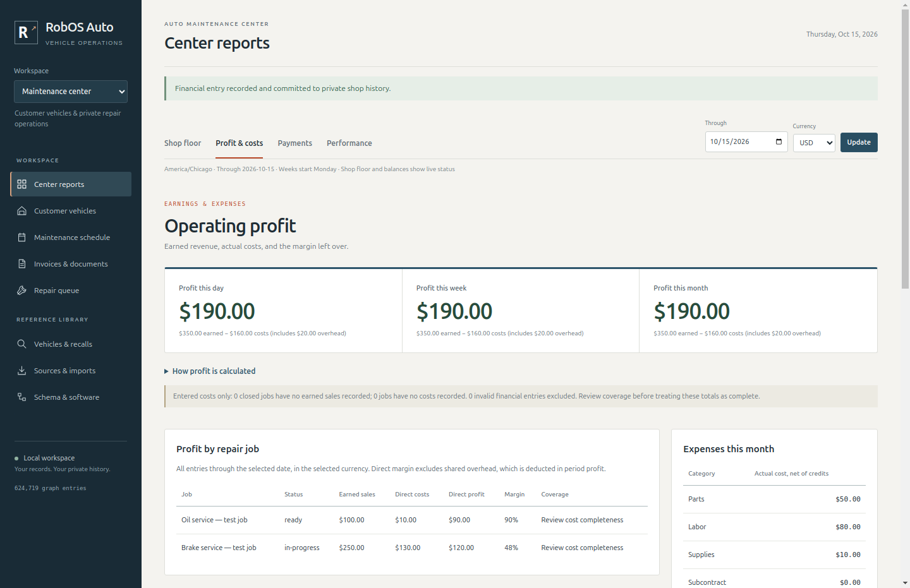Click the RobOS Auto logo icon
Screen dimensions: 910x588
26,33
